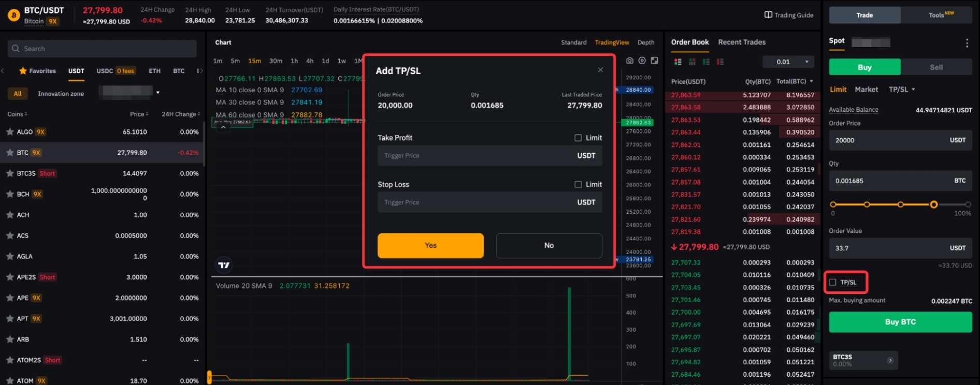The height and width of the screenshot is (385, 980).
Task: Confirm TP/SL with the Yes button
Action: pyautogui.click(x=430, y=245)
